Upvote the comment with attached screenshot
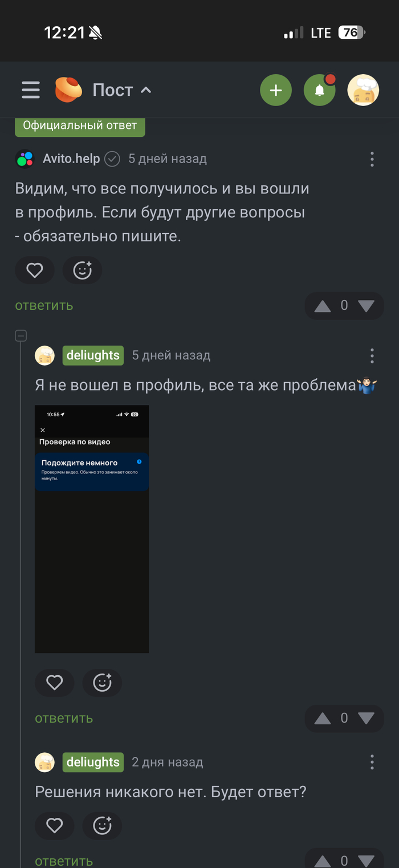Viewport: 399px width, 868px height. tap(323, 718)
